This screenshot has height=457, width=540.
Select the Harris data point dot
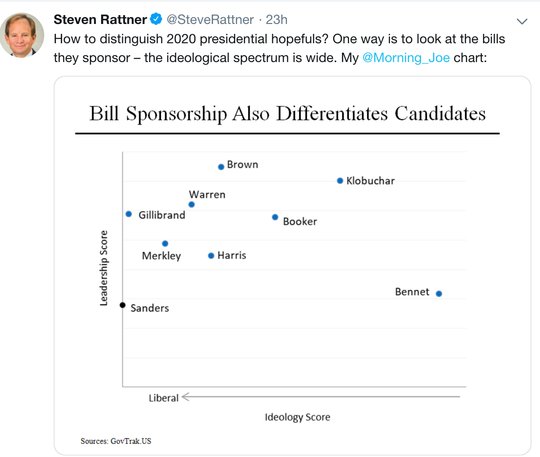[x=211, y=256]
